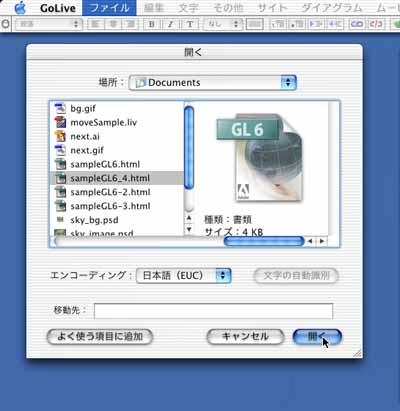Screen dimensions: 400x411
Task: Click the 移動先 input field
Action: tap(213, 311)
